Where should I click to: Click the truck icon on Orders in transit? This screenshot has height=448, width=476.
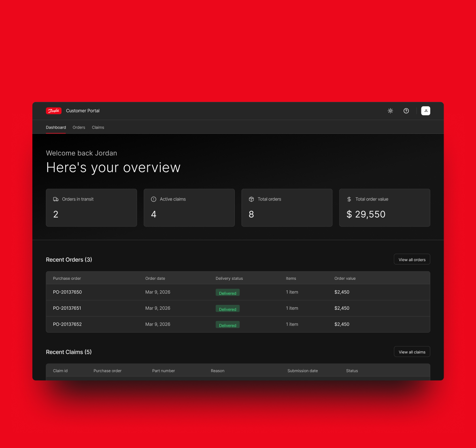coord(56,199)
